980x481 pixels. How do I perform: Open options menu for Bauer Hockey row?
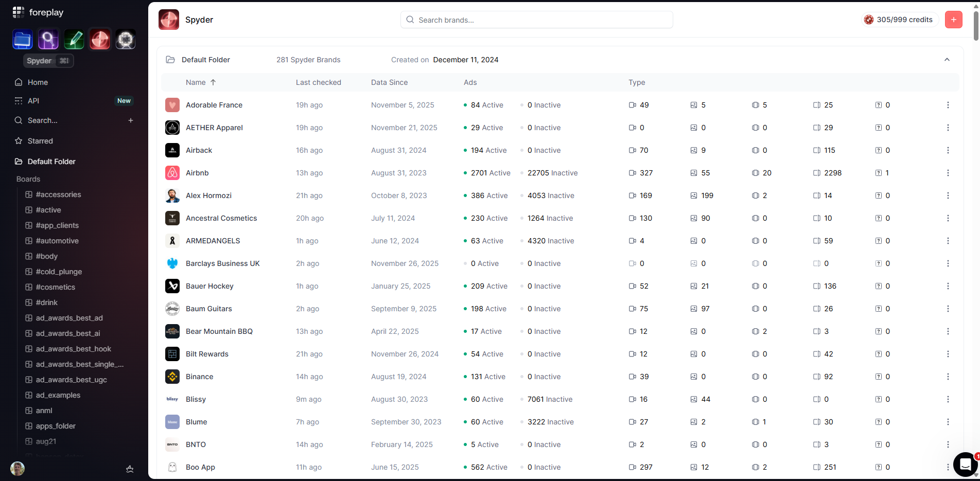(x=948, y=286)
